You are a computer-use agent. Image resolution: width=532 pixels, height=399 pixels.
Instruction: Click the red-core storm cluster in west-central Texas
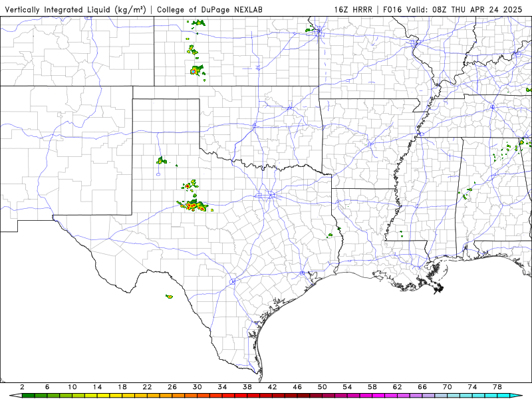click(x=194, y=205)
